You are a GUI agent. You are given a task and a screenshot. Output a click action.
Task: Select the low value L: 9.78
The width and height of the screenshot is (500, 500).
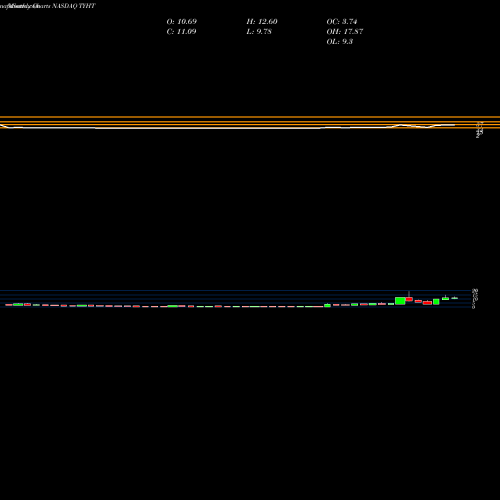coord(259,31)
